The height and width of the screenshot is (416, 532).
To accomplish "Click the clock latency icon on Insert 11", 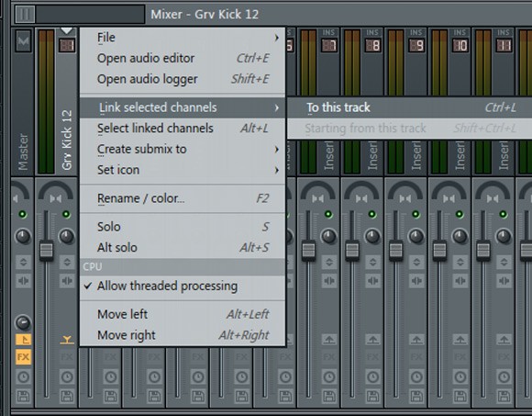I will [x=504, y=377].
